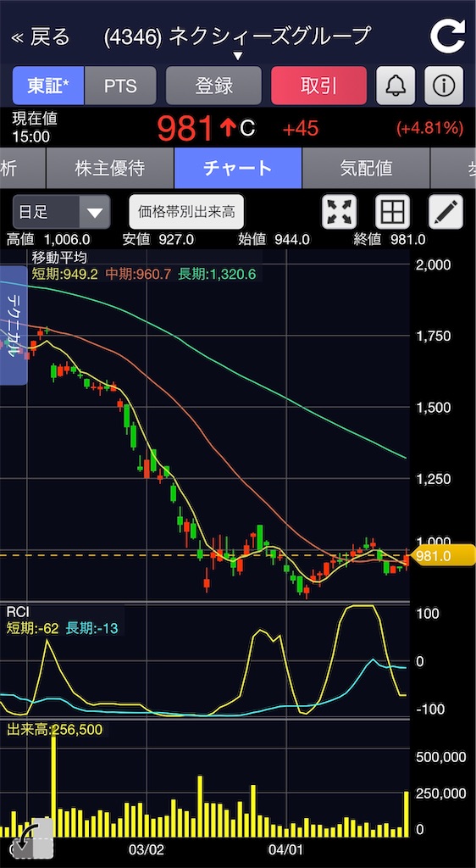Open the price alert bell icon
The image size is (476, 868).
pos(396,86)
